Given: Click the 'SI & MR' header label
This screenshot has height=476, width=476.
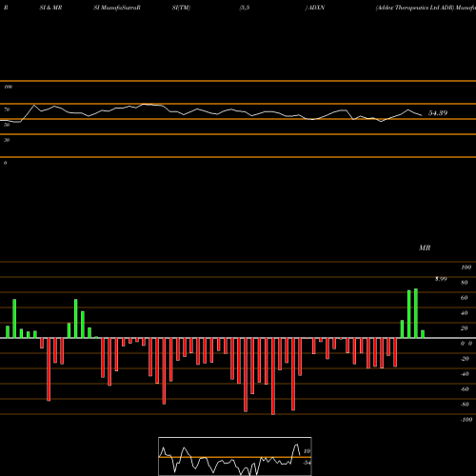Looking at the screenshot, I should [x=50, y=8].
